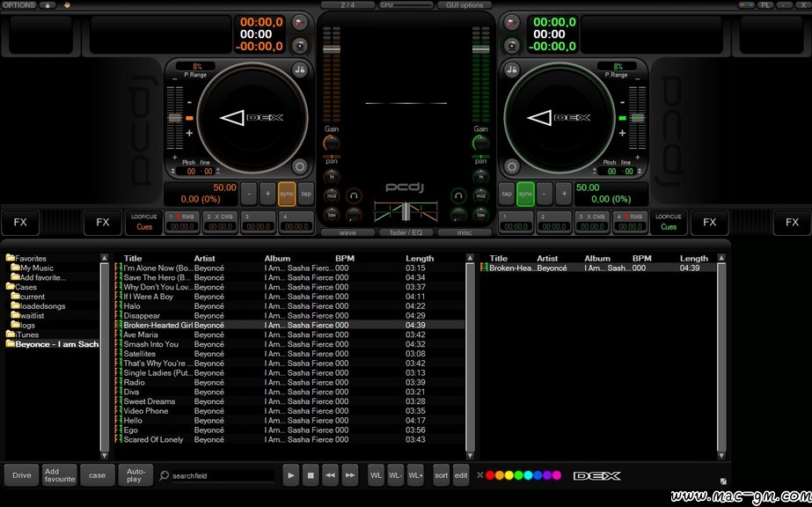Open the iTunes folder
Screen dimensions: 812x507
click(x=22, y=334)
